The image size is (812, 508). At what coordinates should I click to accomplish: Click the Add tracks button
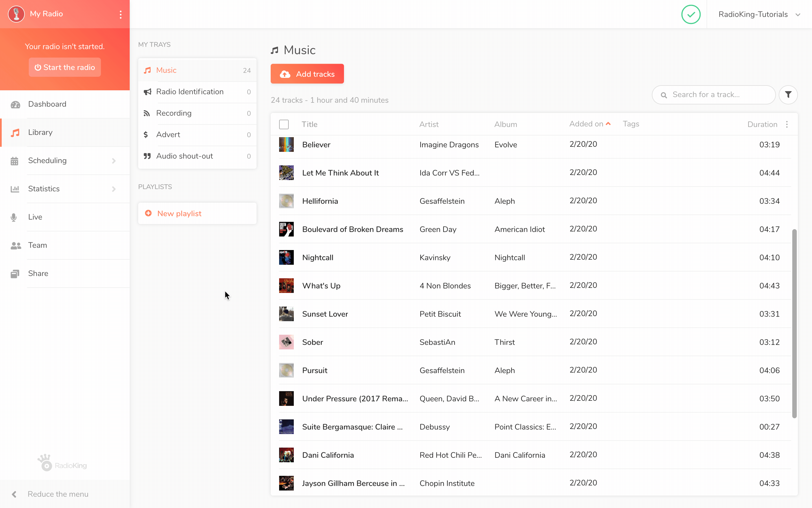(x=307, y=74)
